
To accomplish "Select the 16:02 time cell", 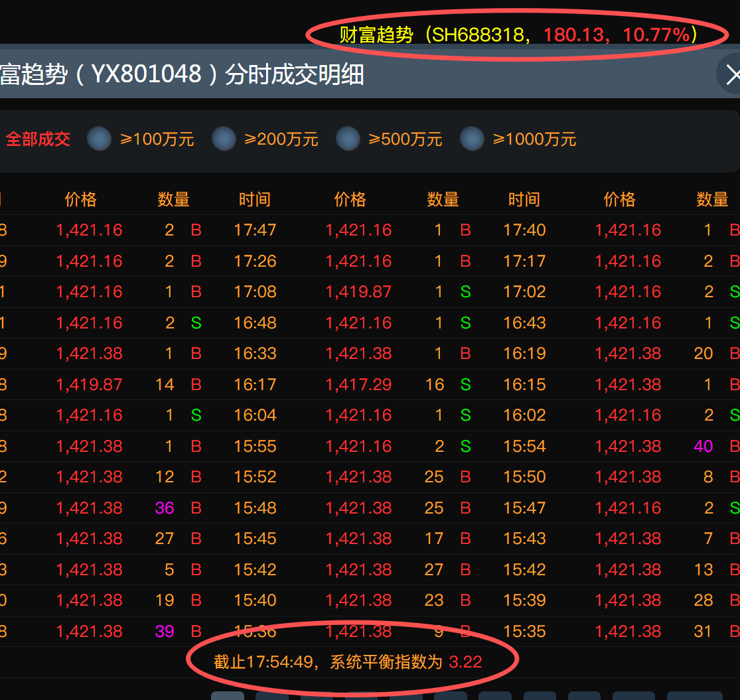I will [525, 415].
